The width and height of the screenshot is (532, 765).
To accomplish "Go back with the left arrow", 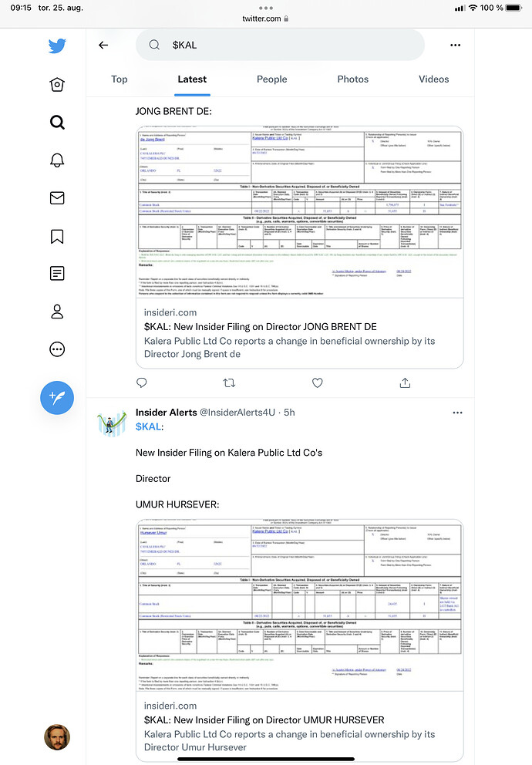I will (x=103, y=45).
